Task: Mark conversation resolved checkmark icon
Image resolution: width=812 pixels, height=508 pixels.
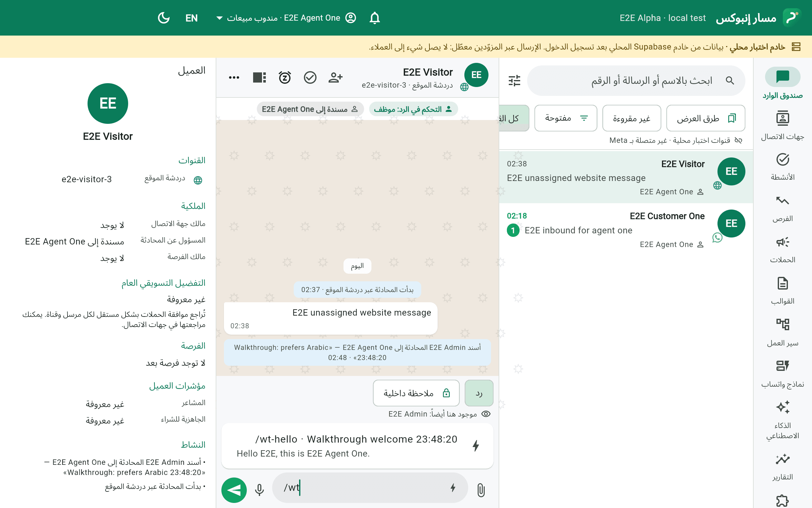Action: pyautogui.click(x=310, y=77)
